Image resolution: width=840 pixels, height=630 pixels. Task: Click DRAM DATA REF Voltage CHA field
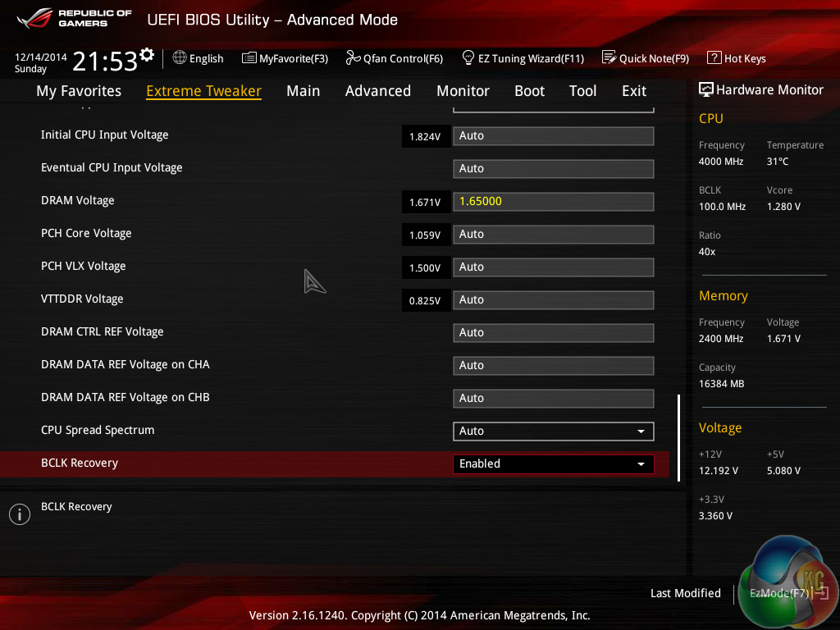(554, 365)
